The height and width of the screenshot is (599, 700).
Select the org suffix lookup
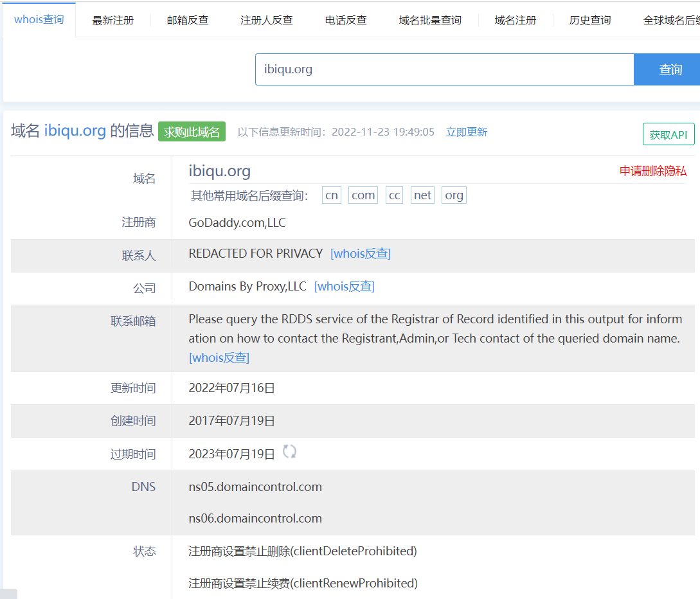[x=454, y=195]
